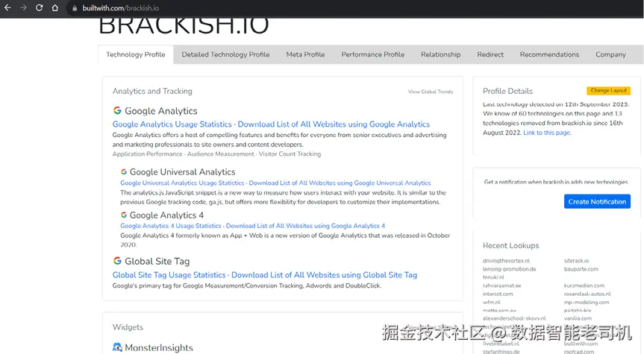Open the Recommendations tab
644x354 pixels.
[549, 54]
